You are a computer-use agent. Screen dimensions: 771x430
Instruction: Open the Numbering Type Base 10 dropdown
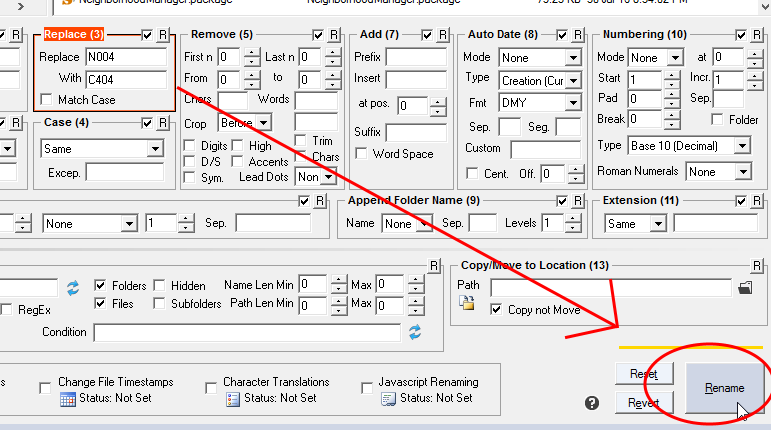coord(689,145)
